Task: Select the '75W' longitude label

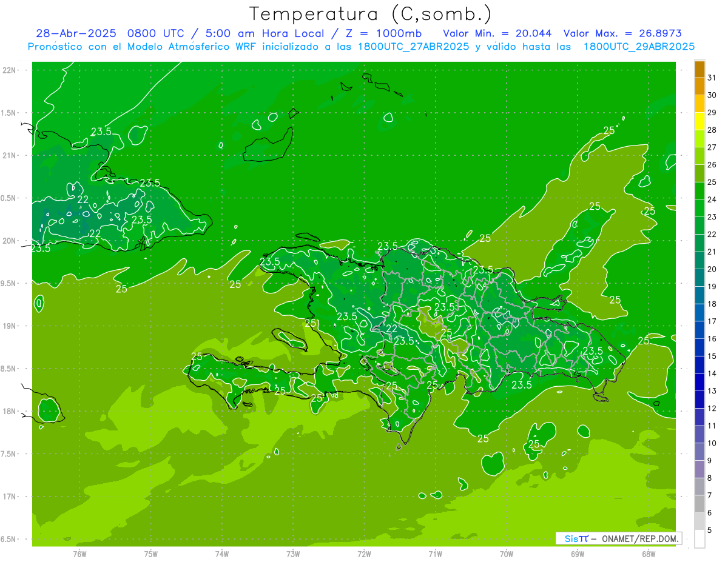Action: pos(151,554)
